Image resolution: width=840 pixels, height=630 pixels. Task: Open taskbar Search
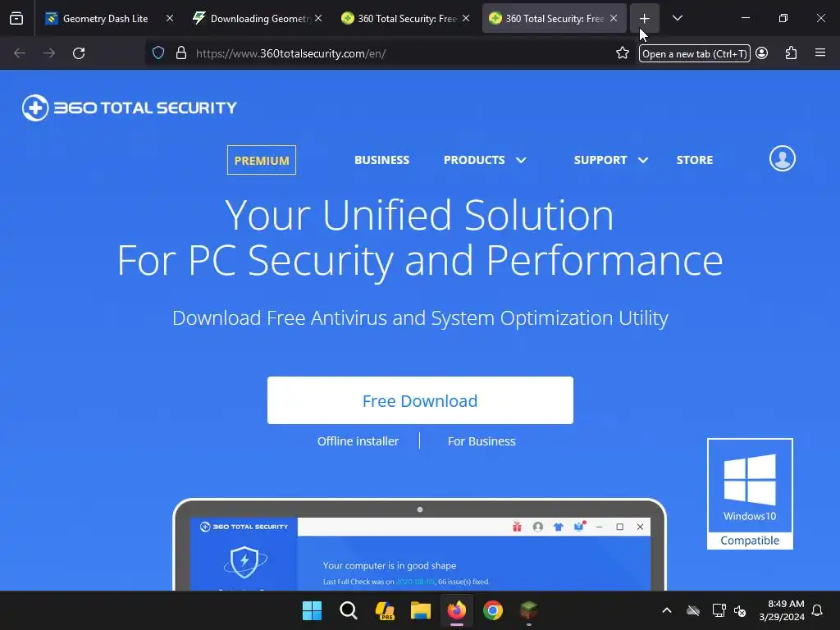point(348,610)
